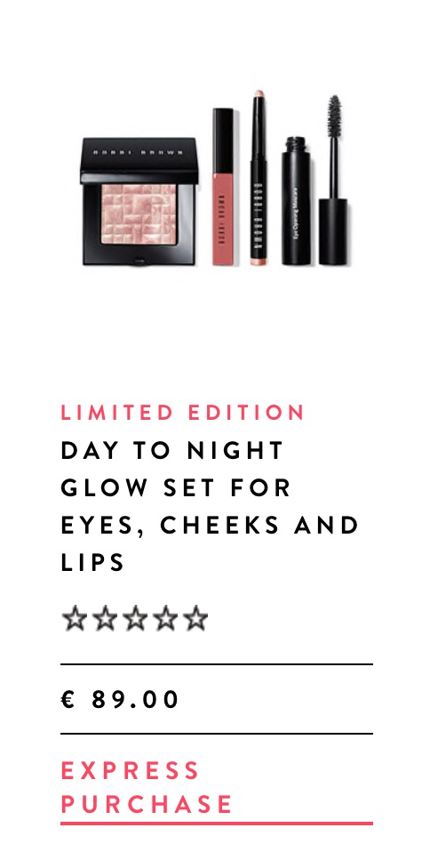The width and height of the screenshot is (430, 868).
Task: Click the Limited Edition label
Action: 182,413
